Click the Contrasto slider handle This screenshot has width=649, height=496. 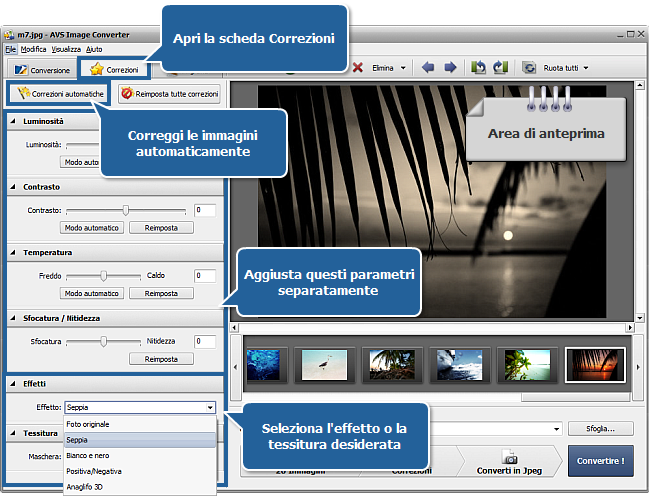coord(126,210)
